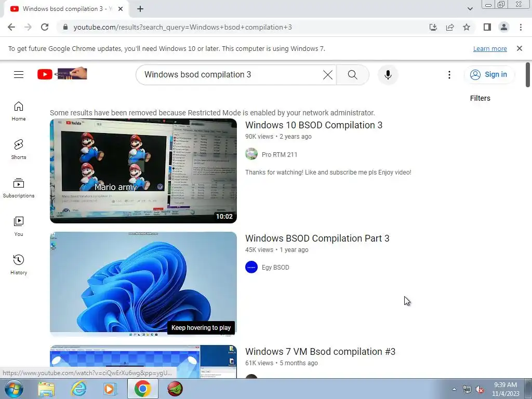Click the muted volume tray icon
Viewport: 532px width, 399px height.
tap(480, 390)
